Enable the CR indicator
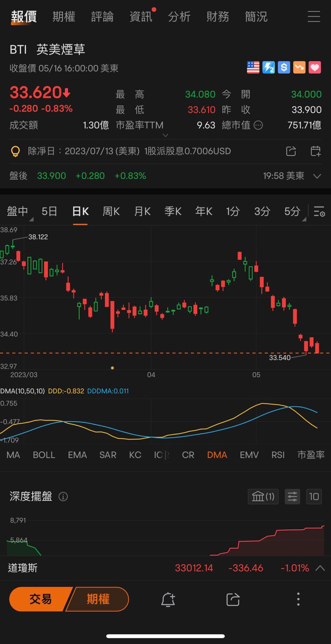The width and height of the screenshot is (331, 644). click(x=188, y=455)
